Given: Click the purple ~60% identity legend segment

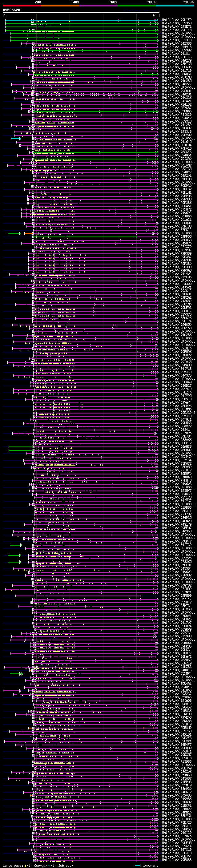Looking at the screenshot, I should 98,6.
